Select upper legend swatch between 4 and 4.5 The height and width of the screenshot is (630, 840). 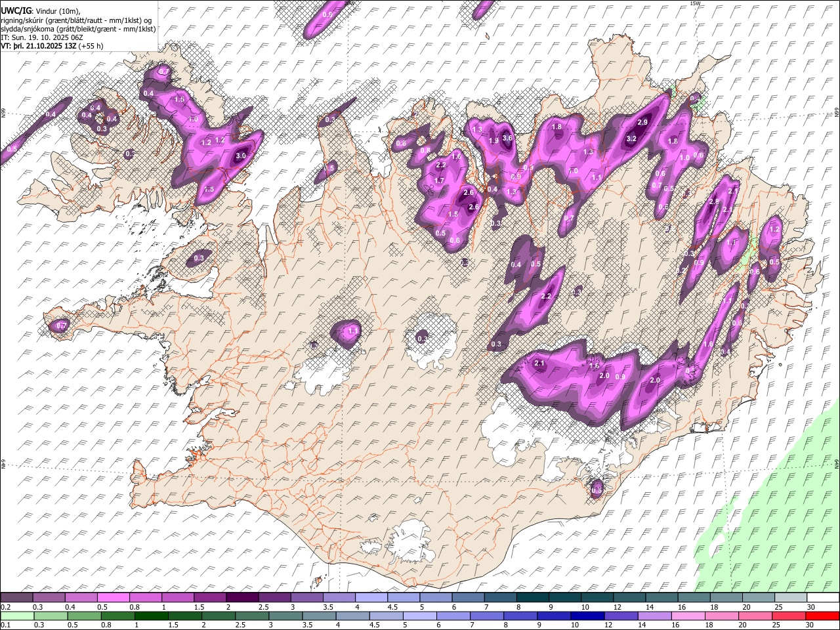coord(371,598)
